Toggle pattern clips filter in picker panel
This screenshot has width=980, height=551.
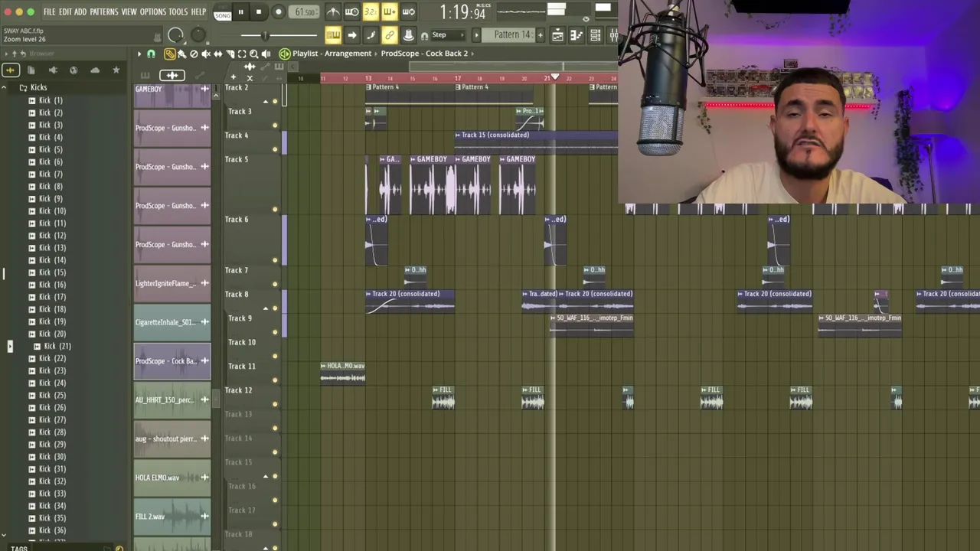click(145, 75)
